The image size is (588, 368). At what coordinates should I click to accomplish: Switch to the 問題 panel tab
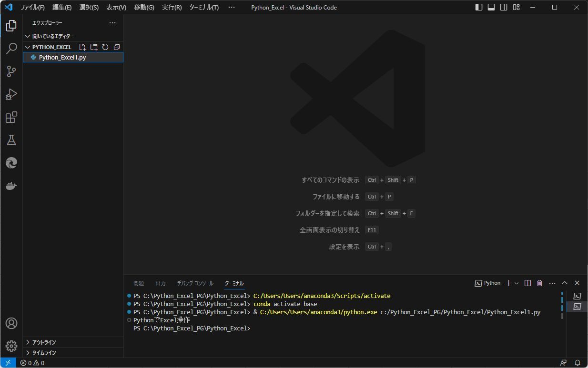click(x=139, y=283)
